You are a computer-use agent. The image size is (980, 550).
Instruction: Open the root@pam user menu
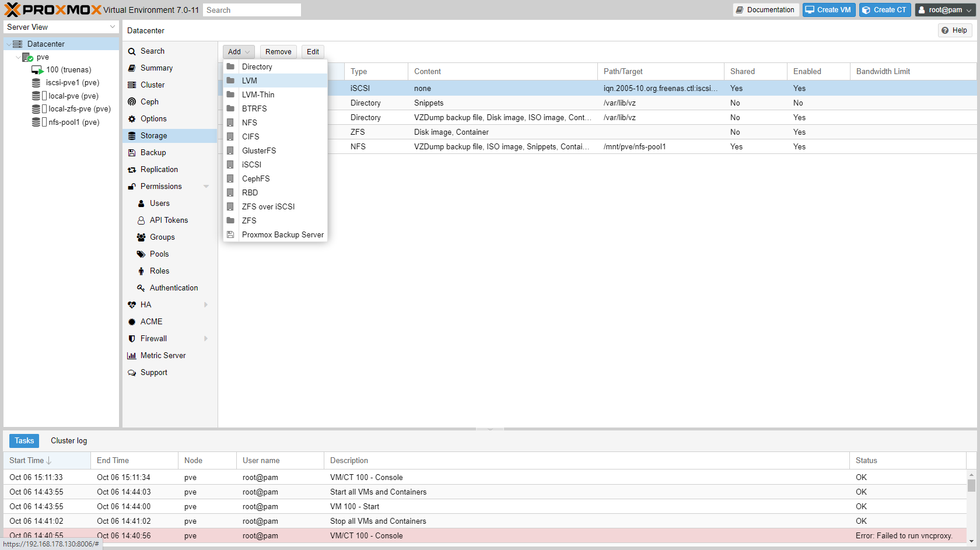pos(945,10)
